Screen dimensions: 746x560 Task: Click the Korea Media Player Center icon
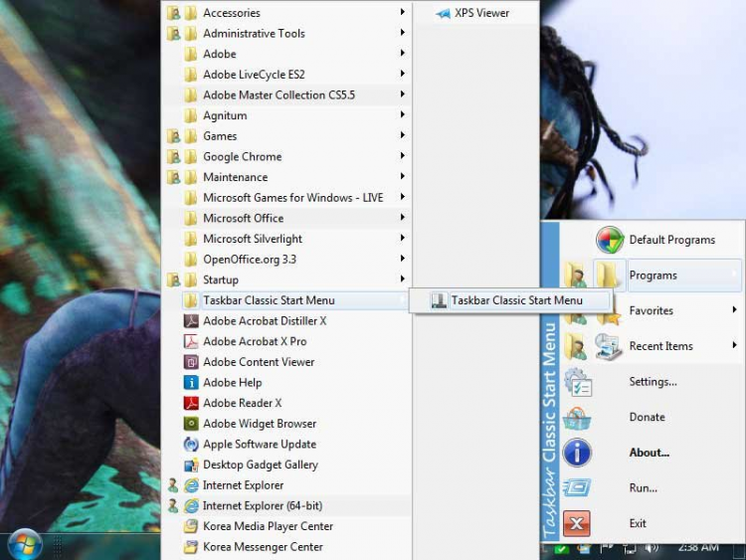(x=191, y=526)
